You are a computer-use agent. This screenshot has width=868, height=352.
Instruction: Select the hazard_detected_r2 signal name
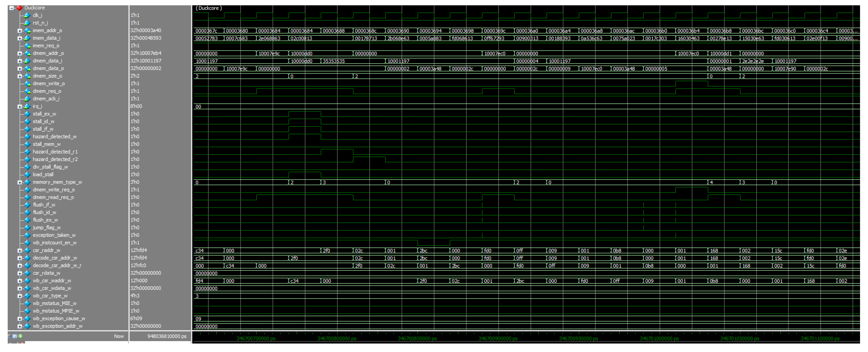point(55,159)
